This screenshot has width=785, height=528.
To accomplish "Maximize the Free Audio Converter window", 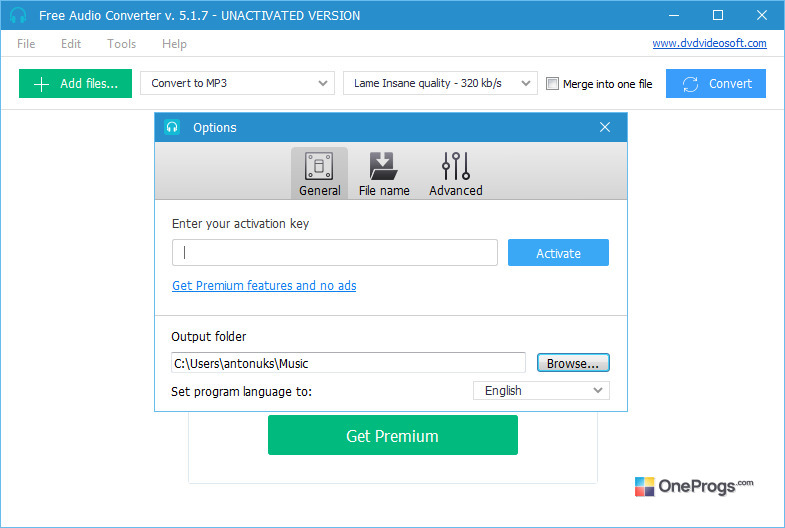I will [x=718, y=15].
